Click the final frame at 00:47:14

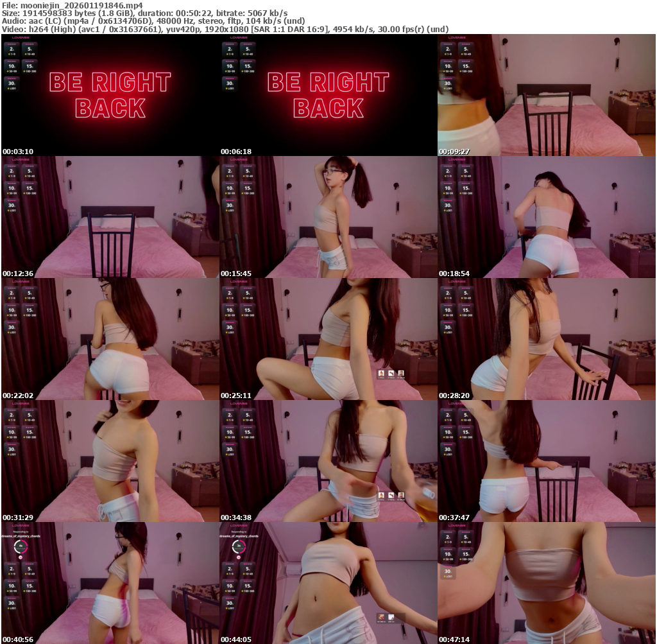[x=547, y=583]
